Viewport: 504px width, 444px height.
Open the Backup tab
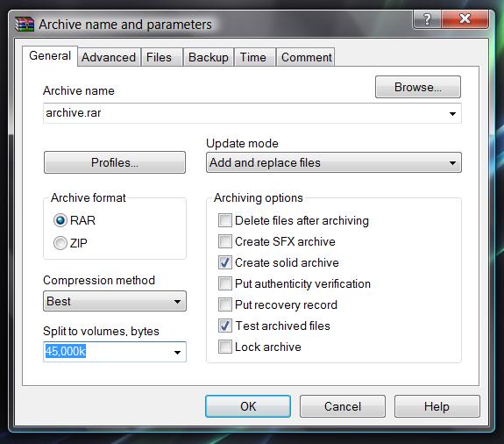(x=209, y=57)
